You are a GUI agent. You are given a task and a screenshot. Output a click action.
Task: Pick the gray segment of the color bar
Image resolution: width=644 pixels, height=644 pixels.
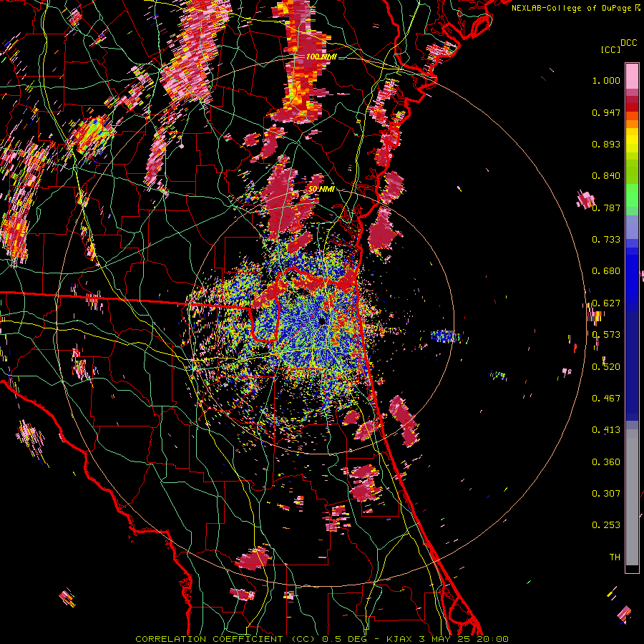pos(632,497)
